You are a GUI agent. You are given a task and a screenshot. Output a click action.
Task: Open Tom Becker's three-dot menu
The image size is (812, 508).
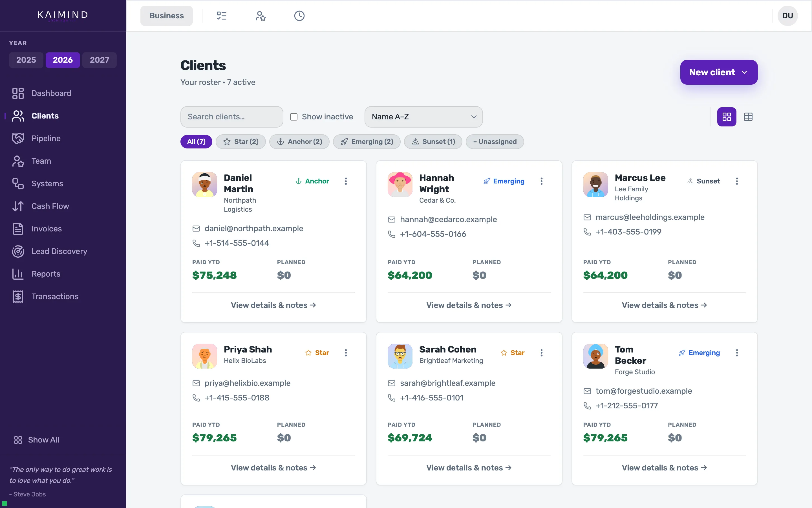point(737,353)
